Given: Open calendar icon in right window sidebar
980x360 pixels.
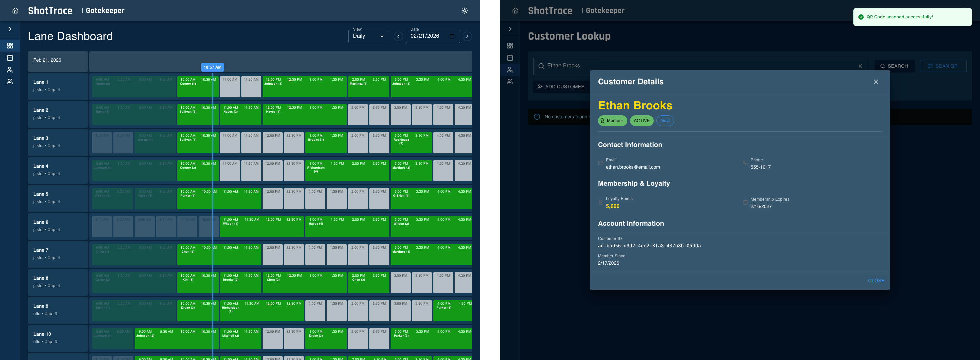Looking at the screenshot, I should tap(510, 58).
